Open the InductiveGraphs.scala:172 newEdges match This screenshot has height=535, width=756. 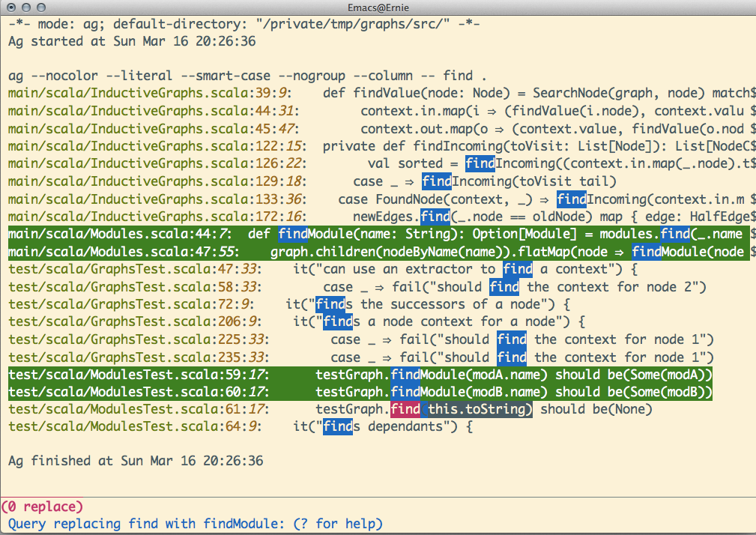coord(141,217)
